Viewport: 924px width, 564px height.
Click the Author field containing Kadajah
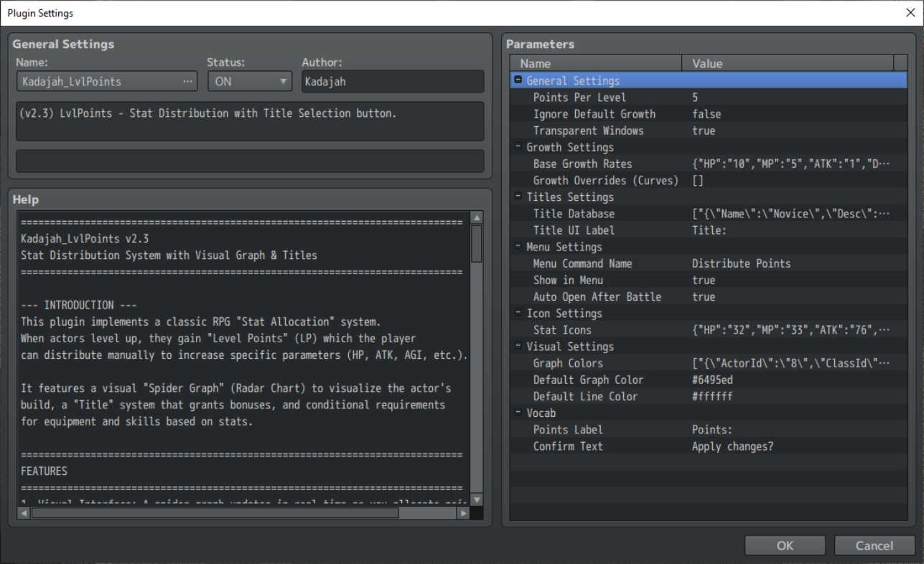pyautogui.click(x=393, y=82)
